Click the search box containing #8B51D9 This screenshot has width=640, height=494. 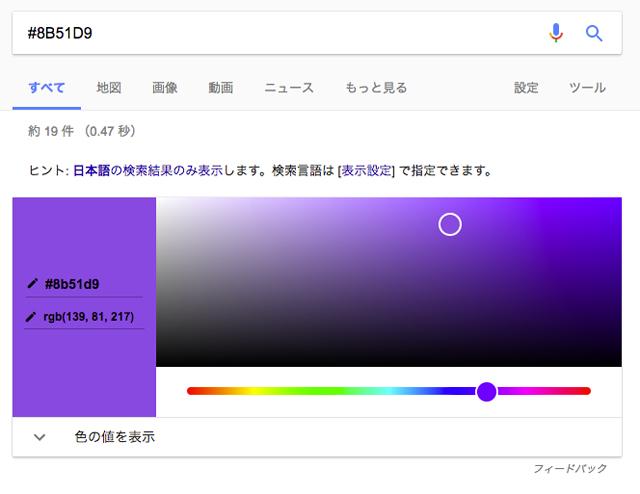[270, 33]
